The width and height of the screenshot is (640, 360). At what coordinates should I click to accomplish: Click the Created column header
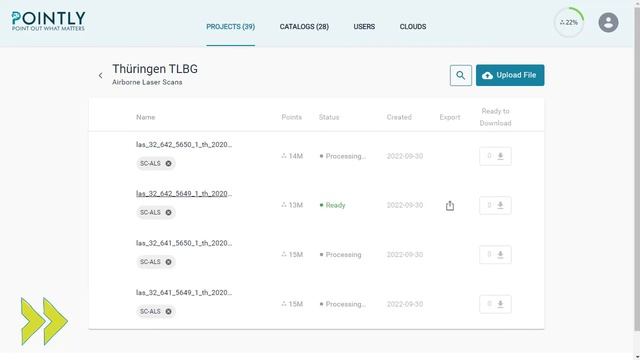pyautogui.click(x=399, y=117)
